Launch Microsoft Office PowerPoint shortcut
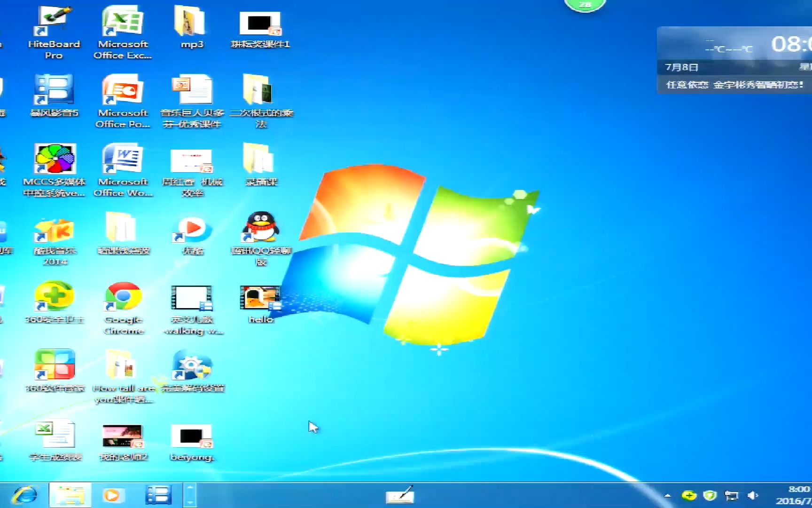 coord(123,101)
